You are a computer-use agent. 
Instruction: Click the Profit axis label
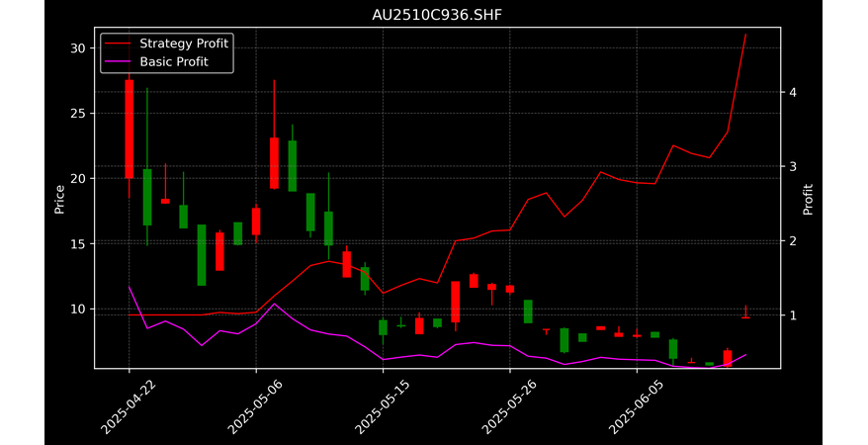click(808, 200)
